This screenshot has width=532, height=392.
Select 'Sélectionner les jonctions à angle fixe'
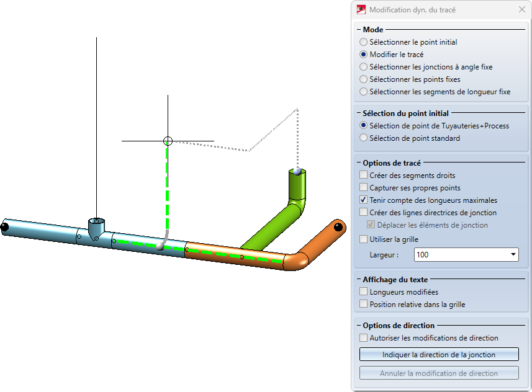point(363,67)
